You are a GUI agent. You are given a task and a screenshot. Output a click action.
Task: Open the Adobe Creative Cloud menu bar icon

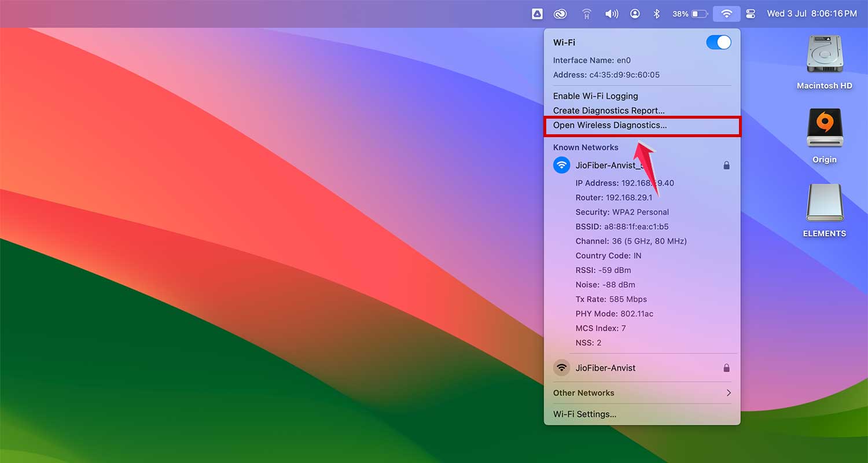[560, 13]
